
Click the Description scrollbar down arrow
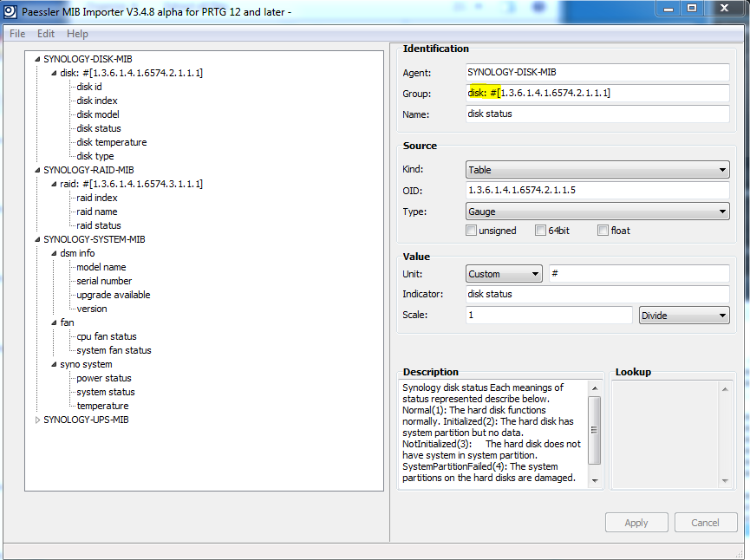click(595, 480)
